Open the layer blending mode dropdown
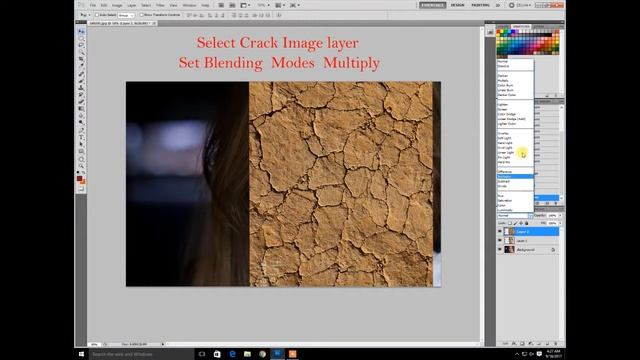Image resolution: width=640 pixels, height=360 pixels. pos(515,216)
